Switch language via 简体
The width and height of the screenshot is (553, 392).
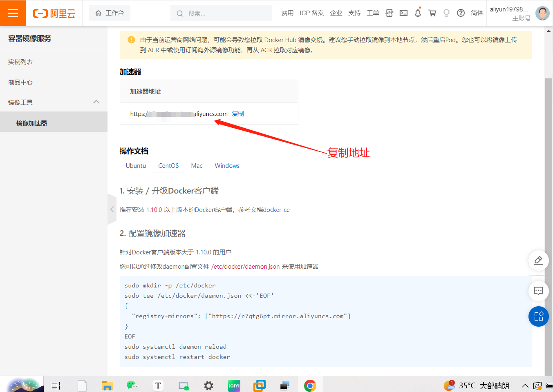click(477, 13)
